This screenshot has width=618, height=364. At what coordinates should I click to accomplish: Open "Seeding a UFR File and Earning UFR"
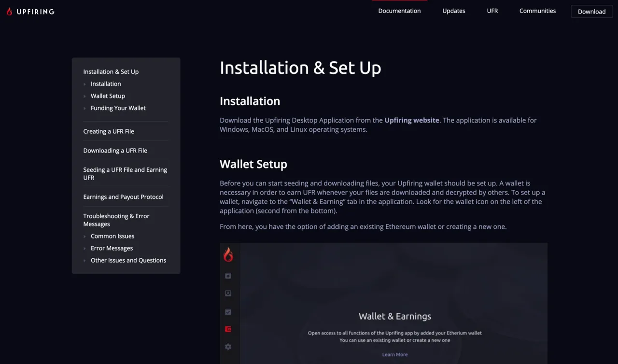pos(126,173)
